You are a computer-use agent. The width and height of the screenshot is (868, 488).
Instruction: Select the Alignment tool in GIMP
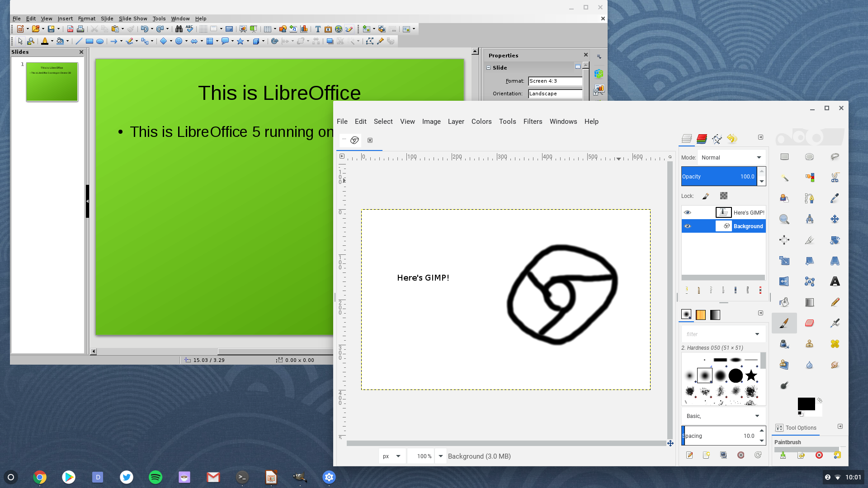(x=784, y=240)
